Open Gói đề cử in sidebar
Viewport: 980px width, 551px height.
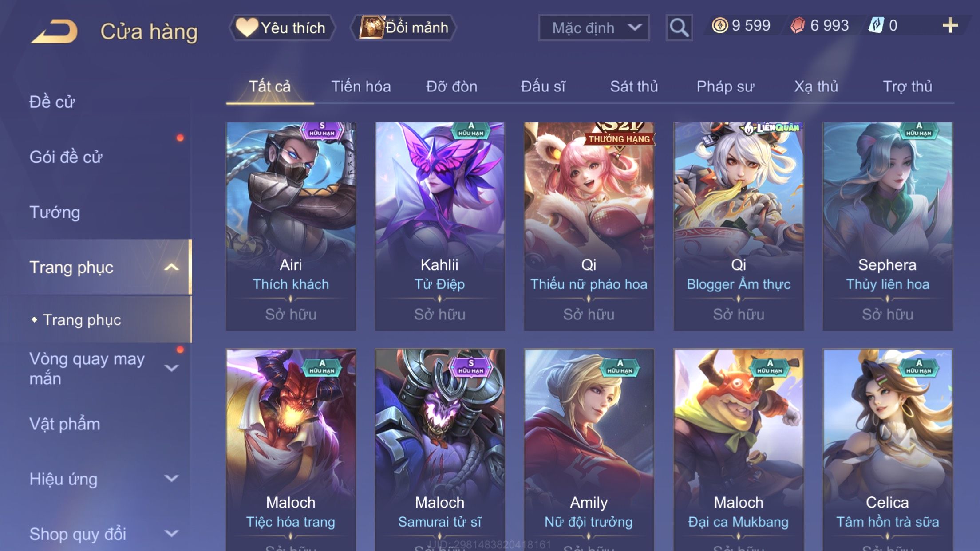pyautogui.click(x=66, y=157)
